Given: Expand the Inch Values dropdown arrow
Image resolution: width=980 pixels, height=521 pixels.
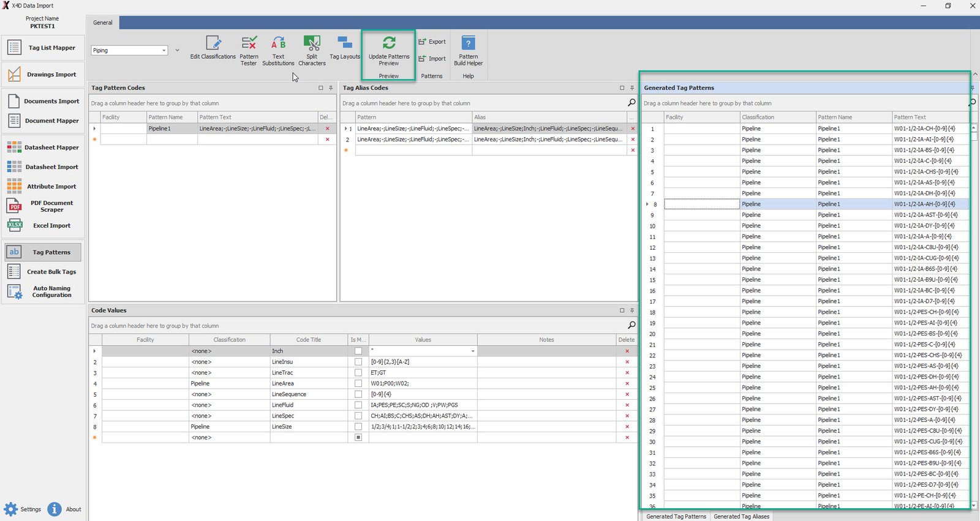Looking at the screenshot, I should point(473,351).
